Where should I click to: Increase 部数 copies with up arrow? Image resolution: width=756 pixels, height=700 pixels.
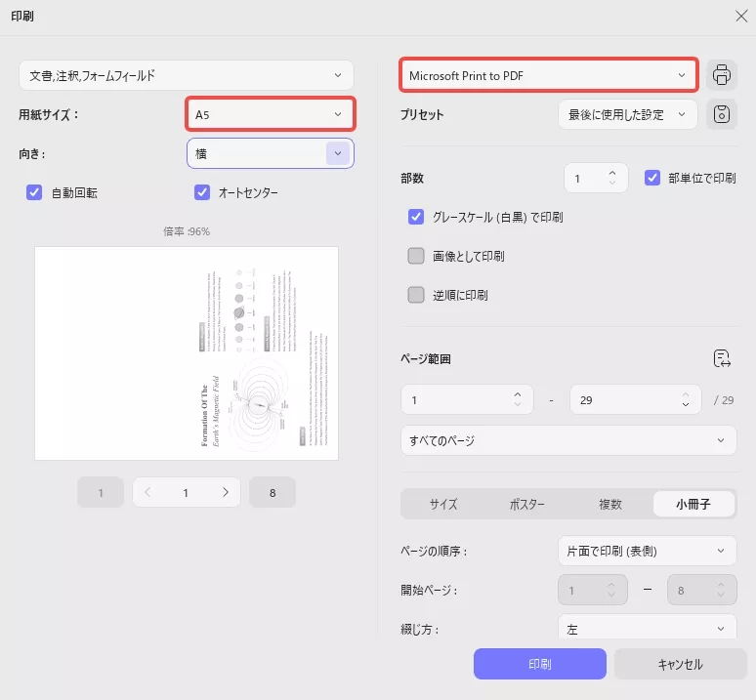611,174
